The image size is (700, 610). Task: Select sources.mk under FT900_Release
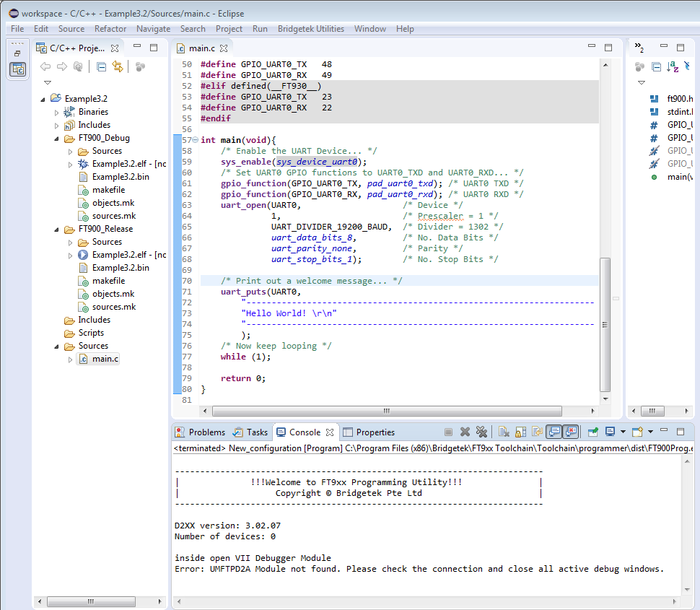point(114,308)
